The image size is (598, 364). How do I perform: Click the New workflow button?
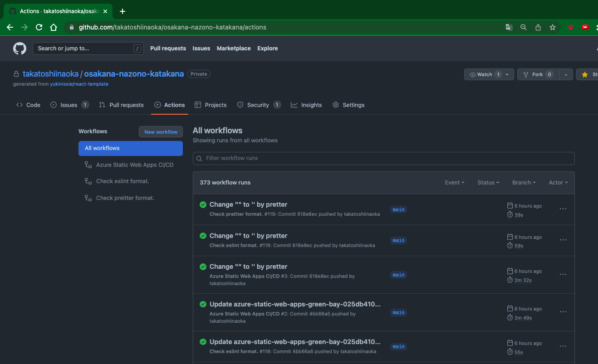161,132
